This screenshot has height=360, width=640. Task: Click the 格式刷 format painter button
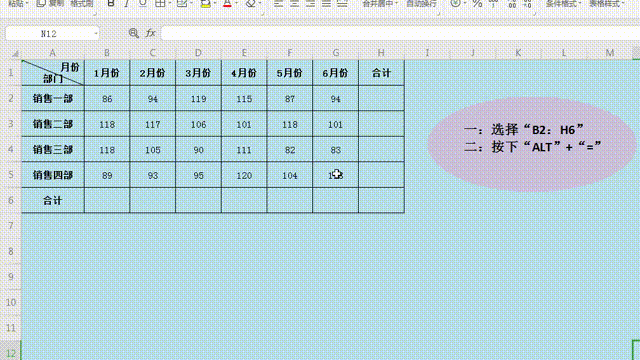coord(82,3)
